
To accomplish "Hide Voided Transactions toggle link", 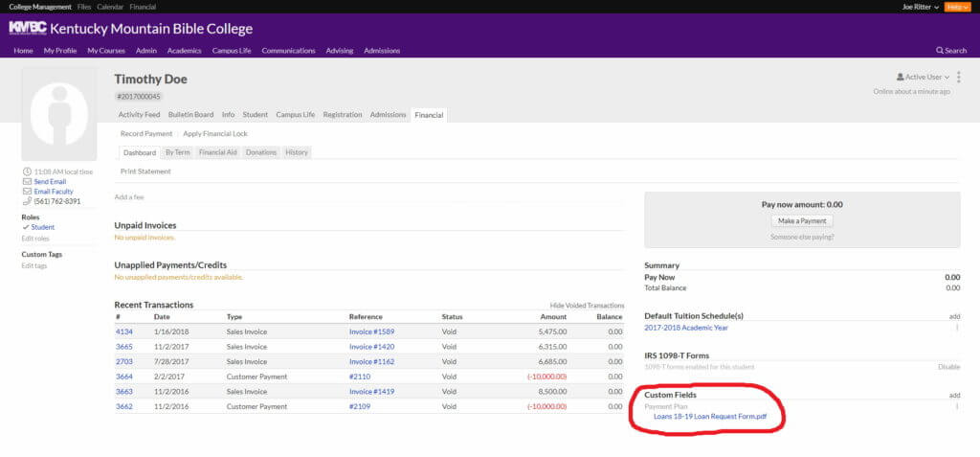I will pyautogui.click(x=587, y=306).
